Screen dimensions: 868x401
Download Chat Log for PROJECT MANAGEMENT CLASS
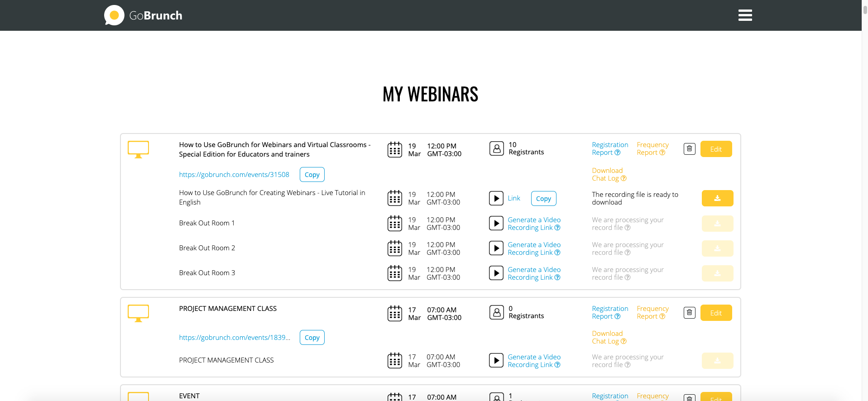coord(609,337)
